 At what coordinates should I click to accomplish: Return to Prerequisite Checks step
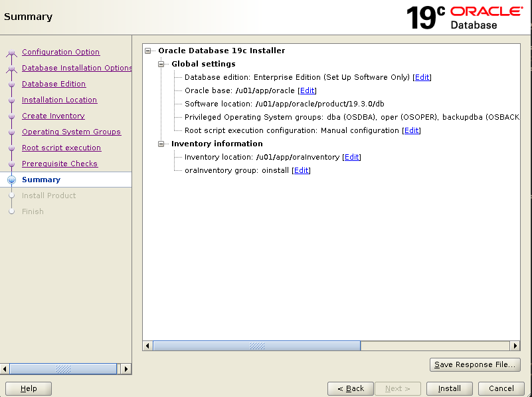click(60, 164)
